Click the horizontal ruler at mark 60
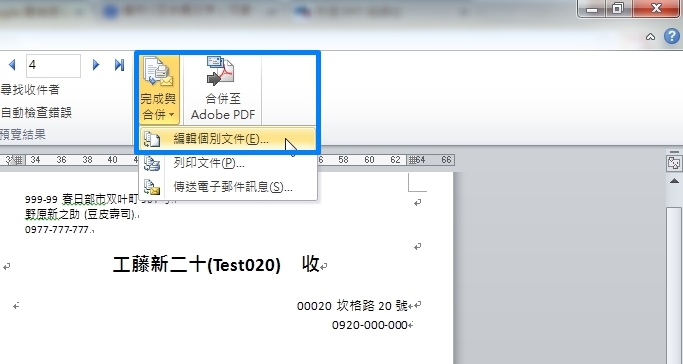683x364 pixels. [369, 160]
